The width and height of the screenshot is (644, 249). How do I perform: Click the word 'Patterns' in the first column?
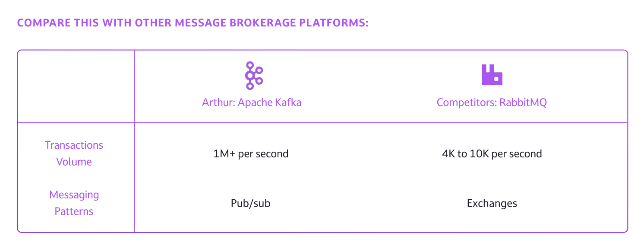coord(74,211)
